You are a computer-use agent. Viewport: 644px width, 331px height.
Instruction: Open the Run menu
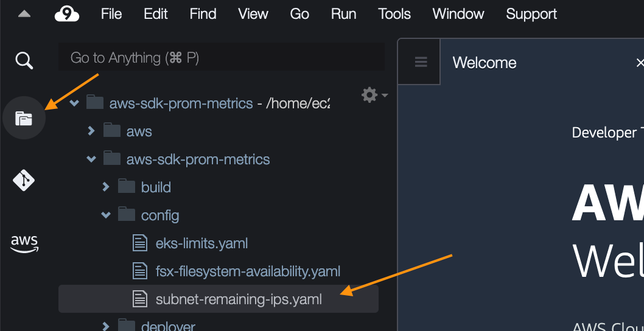[x=343, y=14]
